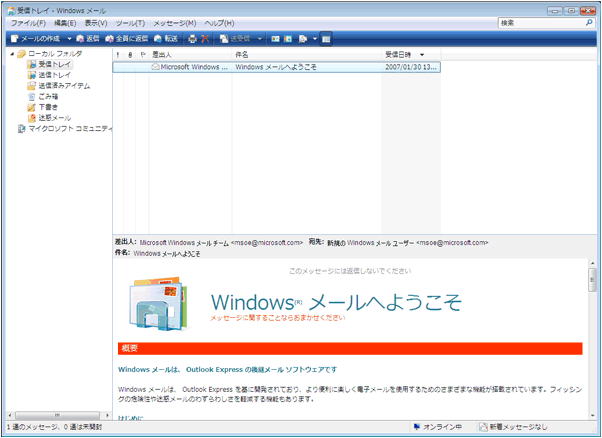The image size is (602, 438).
Task: Sort by the 件名 column header
Action: 307,55
